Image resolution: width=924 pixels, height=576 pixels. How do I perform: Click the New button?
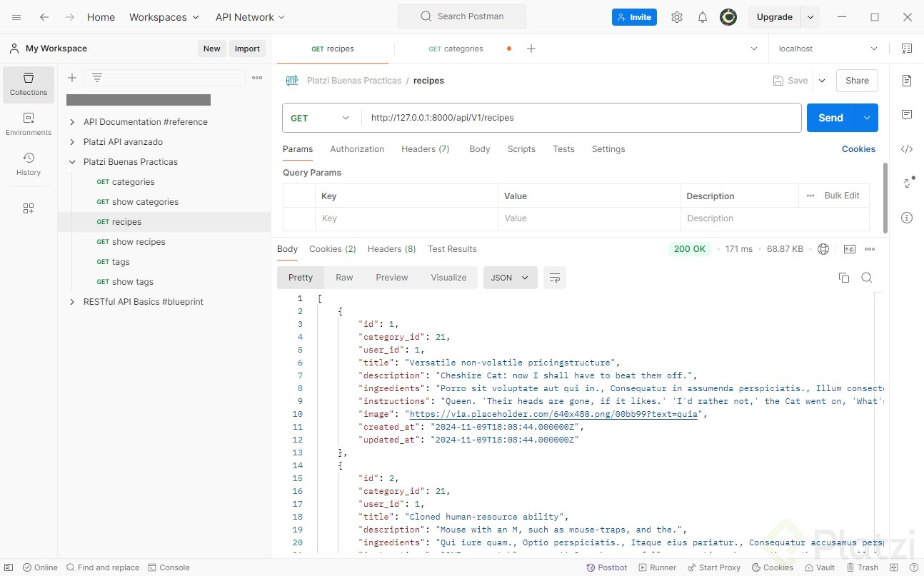(212, 49)
